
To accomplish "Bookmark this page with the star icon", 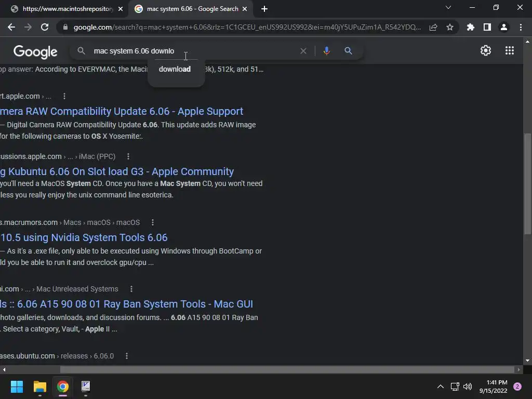I will [x=449, y=27].
